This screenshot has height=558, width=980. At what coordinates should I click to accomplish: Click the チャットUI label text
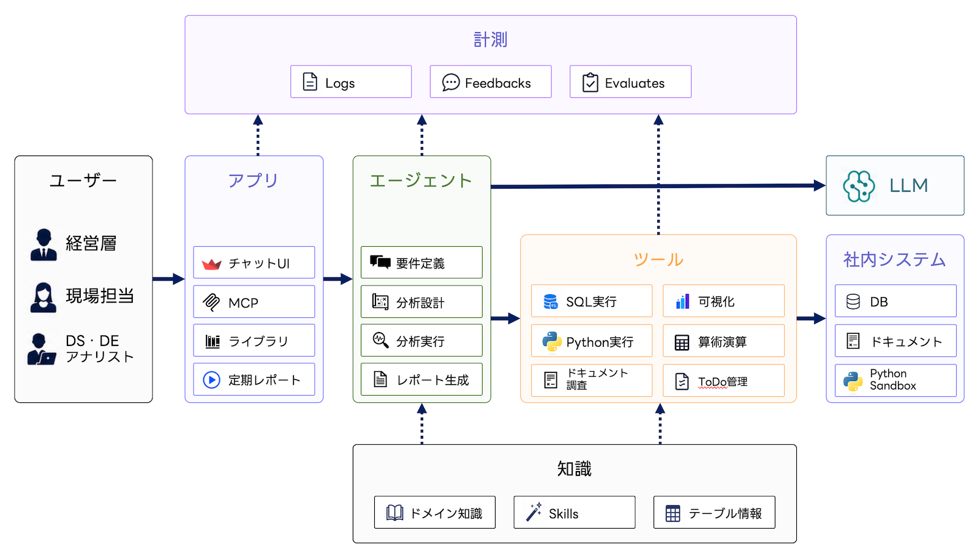pos(259,263)
